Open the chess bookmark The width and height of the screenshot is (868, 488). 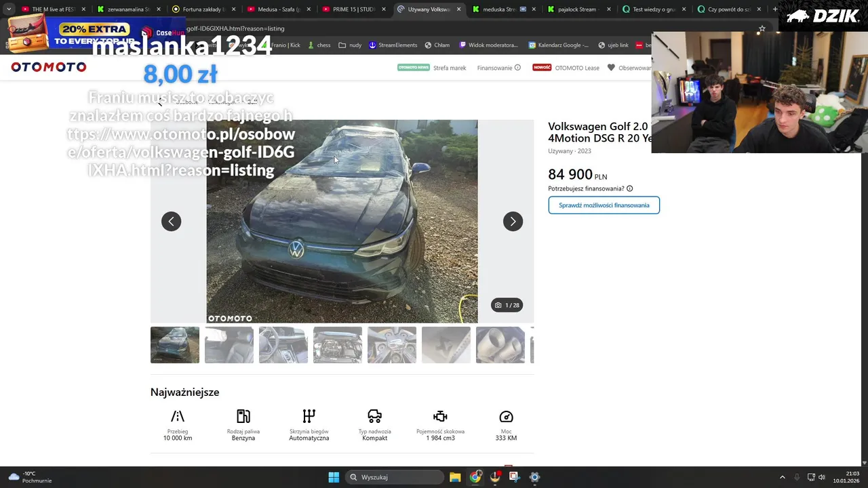tap(319, 45)
